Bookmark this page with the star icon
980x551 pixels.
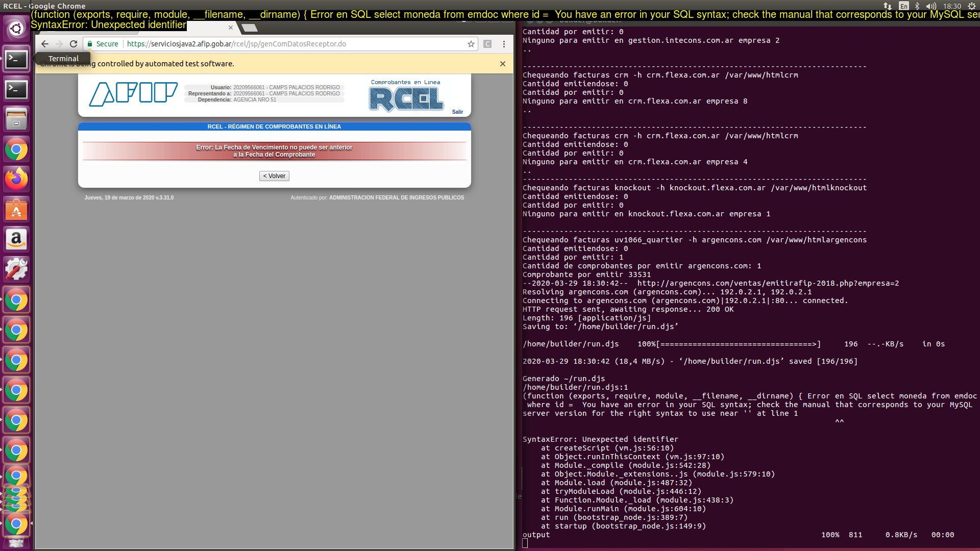pyautogui.click(x=471, y=44)
